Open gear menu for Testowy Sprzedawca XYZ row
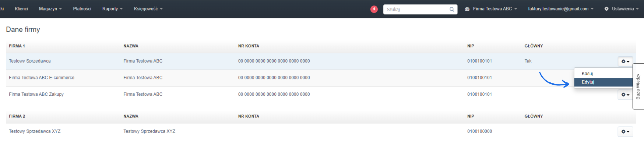Viewport: 644px width, 142px height. pyautogui.click(x=625, y=132)
